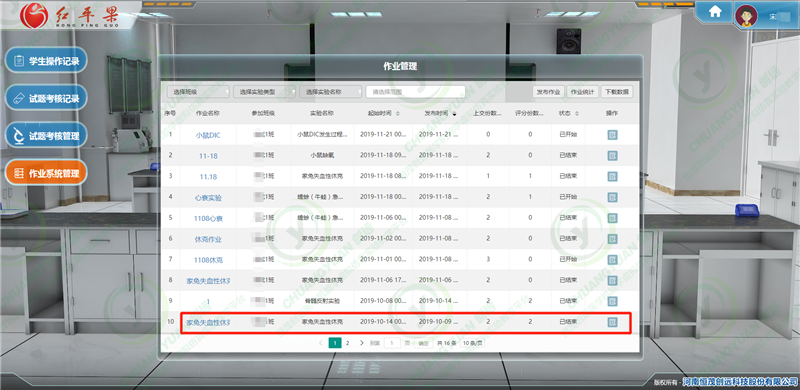This screenshot has height=390, width=800.
Task: Go to page 2
Action: click(x=347, y=343)
